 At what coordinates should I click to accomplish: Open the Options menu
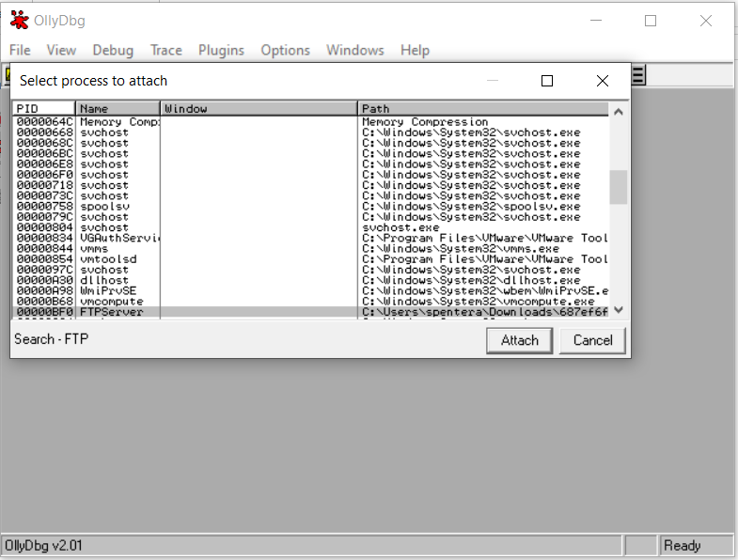click(x=285, y=50)
